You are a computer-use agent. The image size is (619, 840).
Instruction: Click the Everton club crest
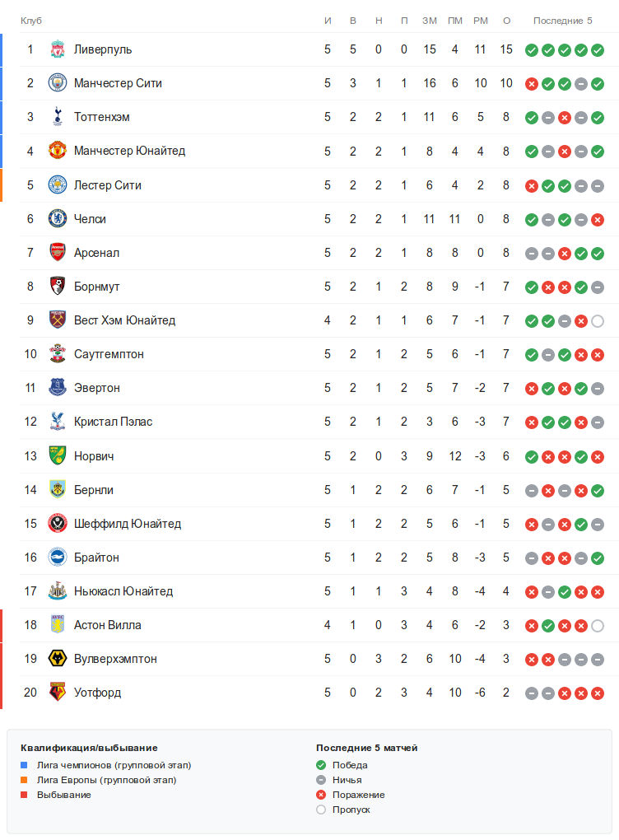point(57,388)
